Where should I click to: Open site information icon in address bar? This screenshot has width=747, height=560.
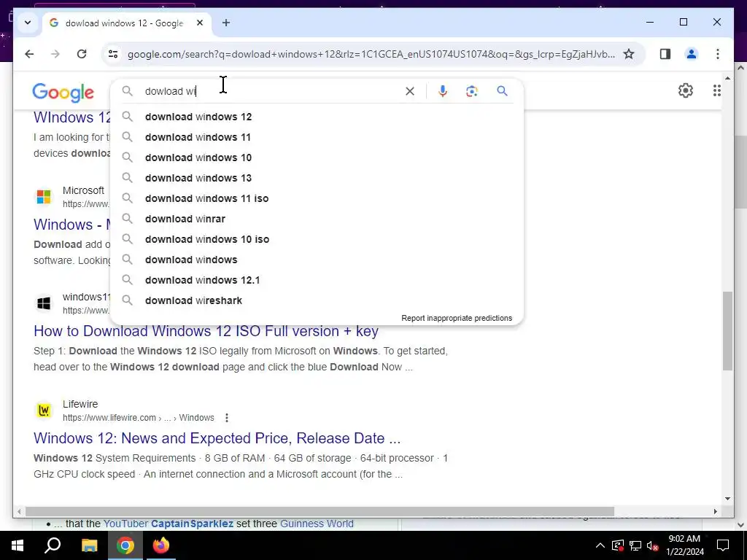pos(113,54)
